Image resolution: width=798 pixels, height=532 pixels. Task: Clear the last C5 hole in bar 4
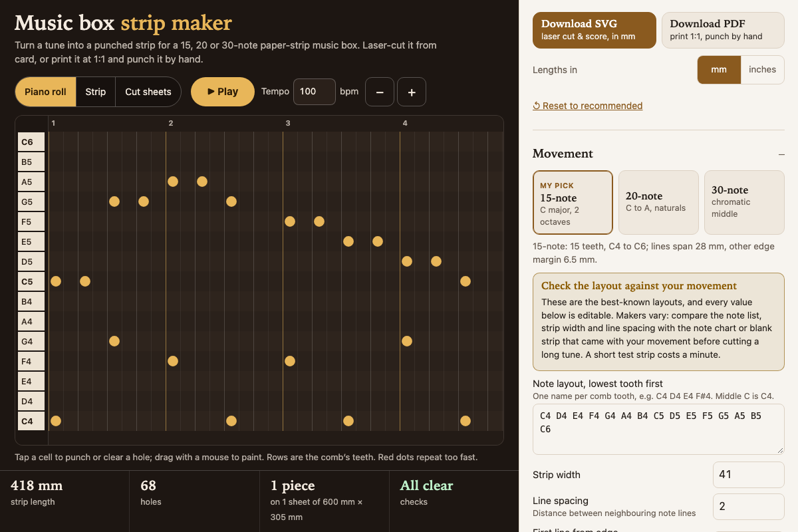click(x=465, y=281)
